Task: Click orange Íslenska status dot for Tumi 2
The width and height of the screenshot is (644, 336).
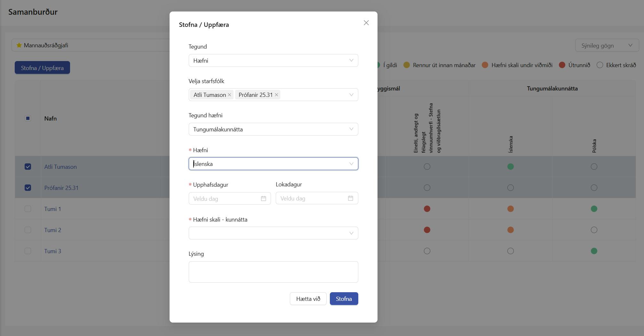Action: pyautogui.click(x=511, y=230)
